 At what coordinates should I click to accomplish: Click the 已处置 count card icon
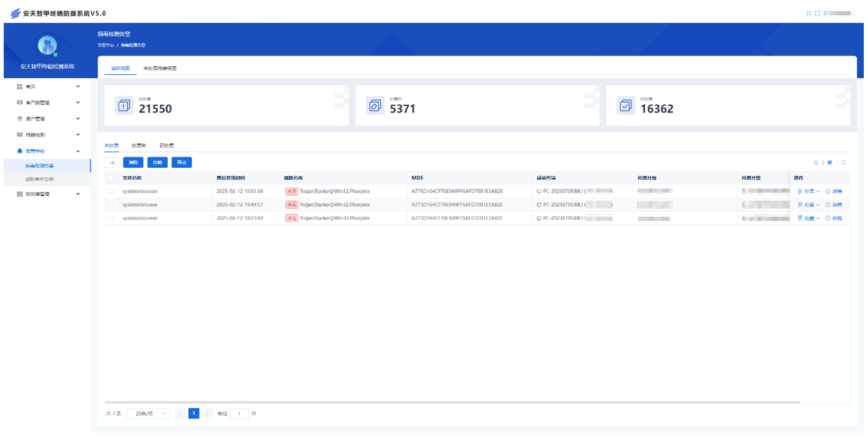point(626,106)
